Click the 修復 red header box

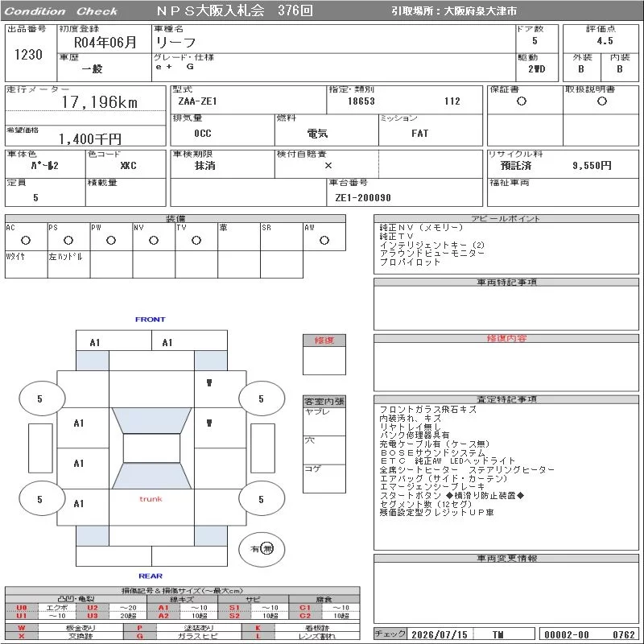[324, 340]
